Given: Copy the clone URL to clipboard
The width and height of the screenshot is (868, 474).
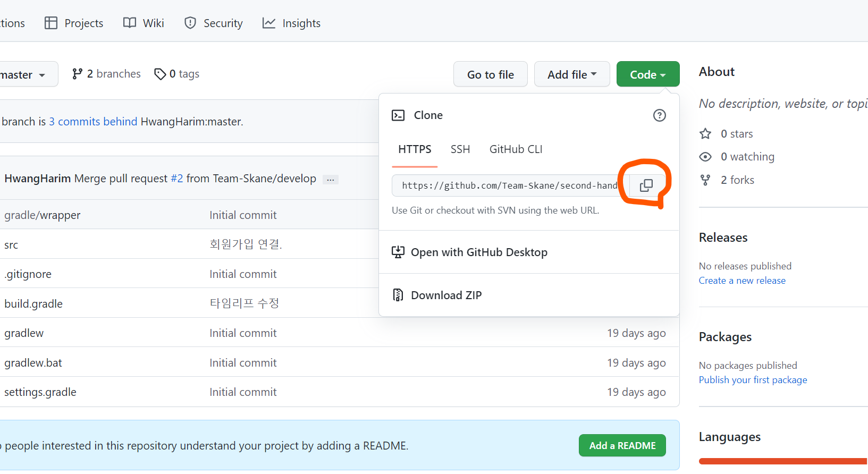Looking at the screenshot, I should [646, 185].
